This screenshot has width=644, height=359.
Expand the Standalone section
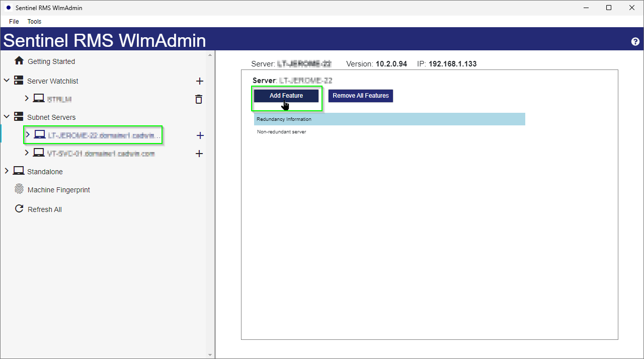pyautogui.click(x=7, y=171)
